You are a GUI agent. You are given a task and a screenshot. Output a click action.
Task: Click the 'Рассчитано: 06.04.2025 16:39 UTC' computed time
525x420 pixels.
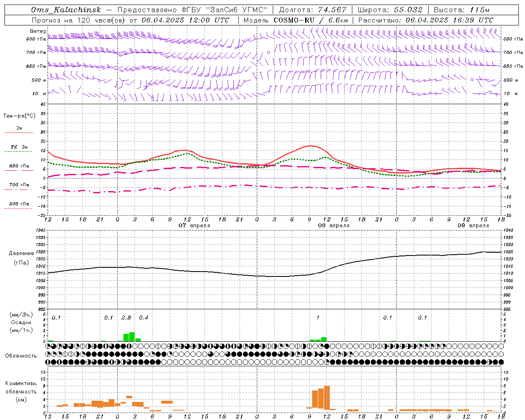(426, 20)
